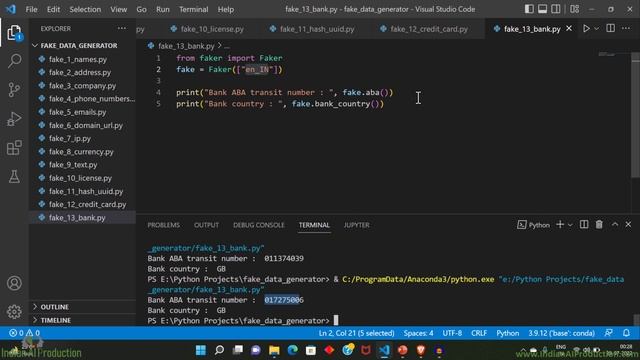Screen dimensions: 640x360
Task: Open the Selection menu
Action: [x=85, y=9]
